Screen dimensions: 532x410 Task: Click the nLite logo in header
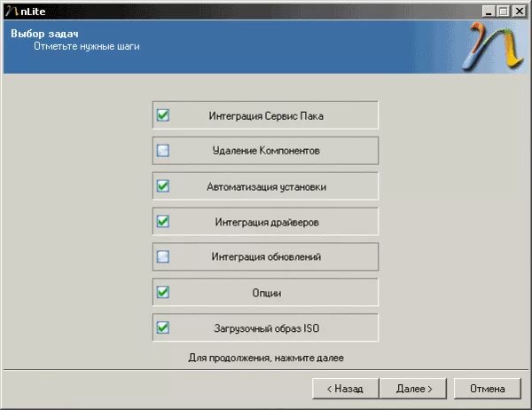493,46
